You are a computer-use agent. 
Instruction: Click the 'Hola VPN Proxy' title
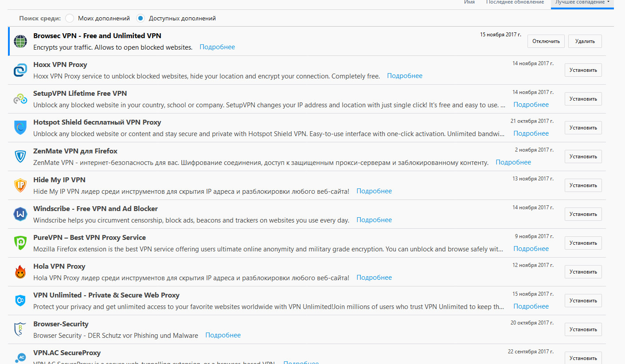[59, 266]
